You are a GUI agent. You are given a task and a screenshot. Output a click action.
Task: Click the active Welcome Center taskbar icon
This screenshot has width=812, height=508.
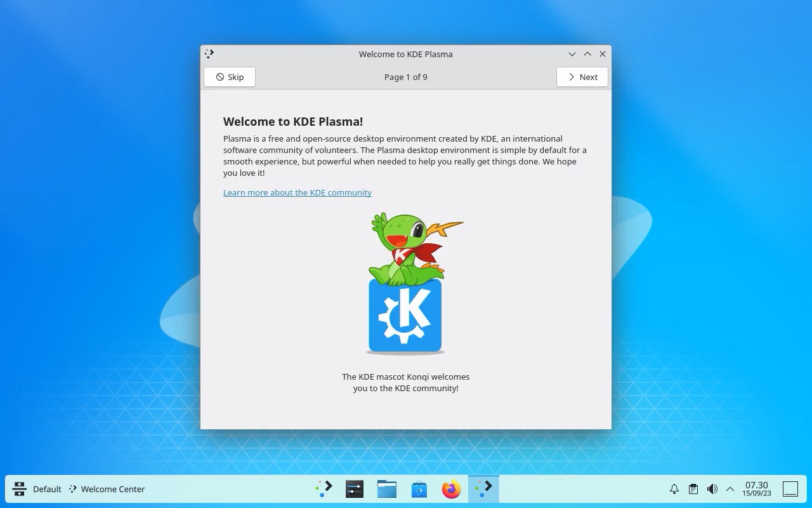point(483,489)
